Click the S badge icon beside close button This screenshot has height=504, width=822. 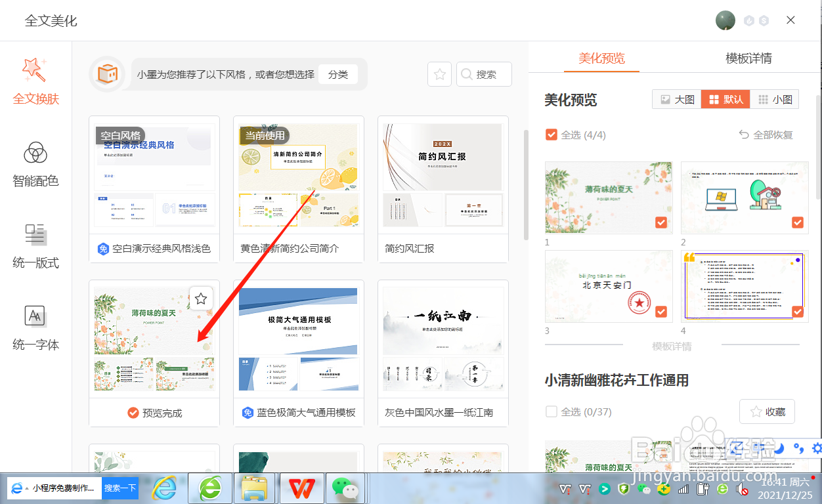click(x=764, y=21)
